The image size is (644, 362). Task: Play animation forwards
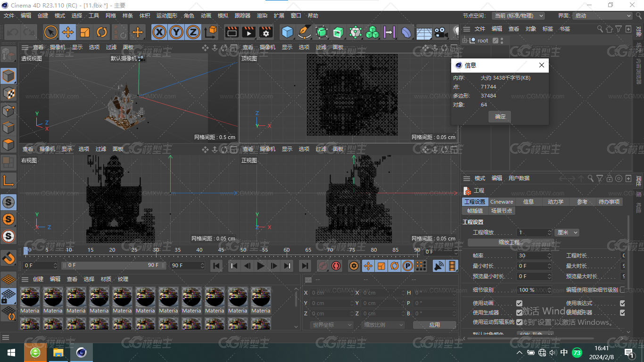261,266
